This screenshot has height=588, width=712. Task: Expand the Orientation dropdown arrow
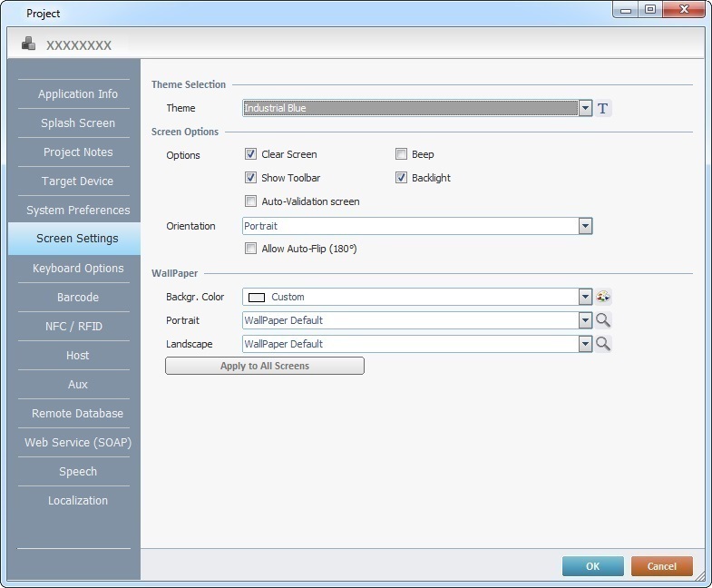click(585, 226)
